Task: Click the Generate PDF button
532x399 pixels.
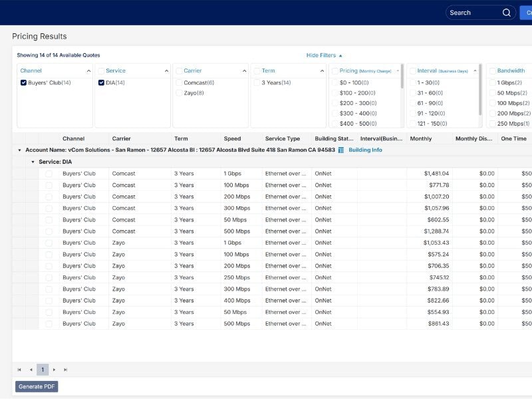Action: tap(37, 386)
